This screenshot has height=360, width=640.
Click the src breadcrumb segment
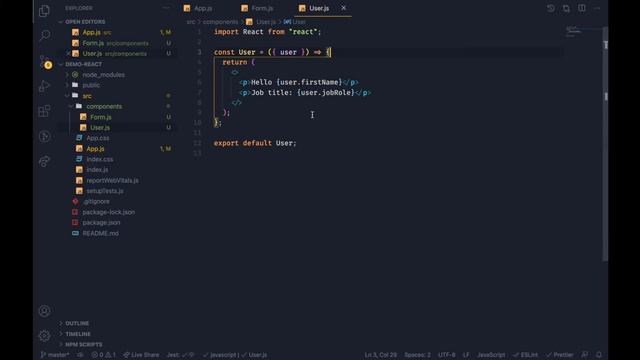(191, 22)
